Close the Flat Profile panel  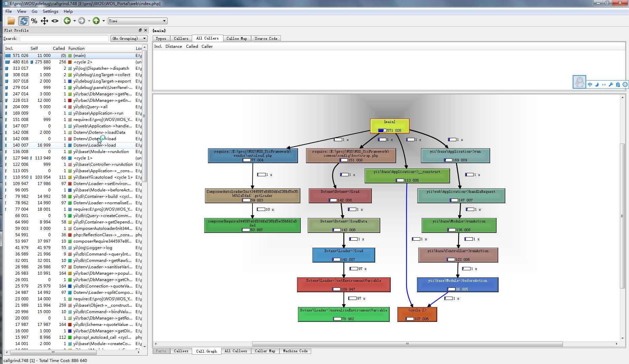pos(145,30)
